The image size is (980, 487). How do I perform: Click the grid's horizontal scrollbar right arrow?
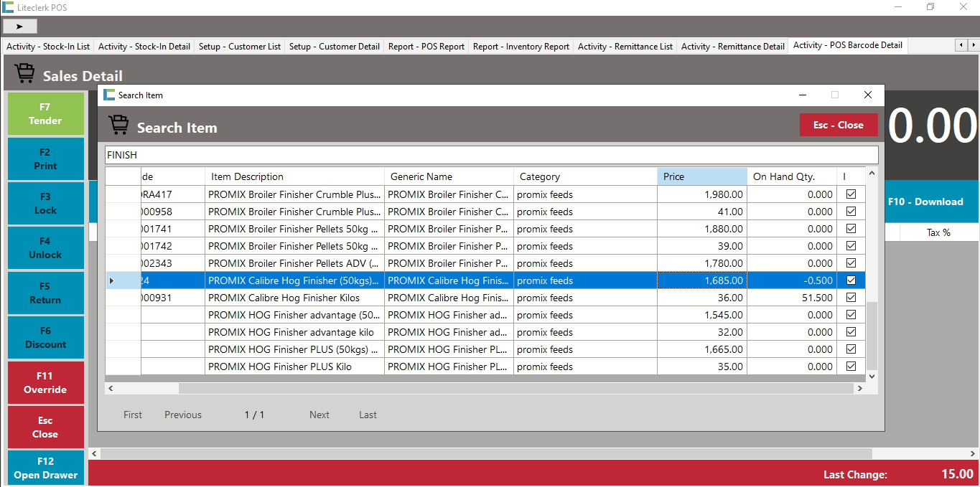[x=859, y=388]
